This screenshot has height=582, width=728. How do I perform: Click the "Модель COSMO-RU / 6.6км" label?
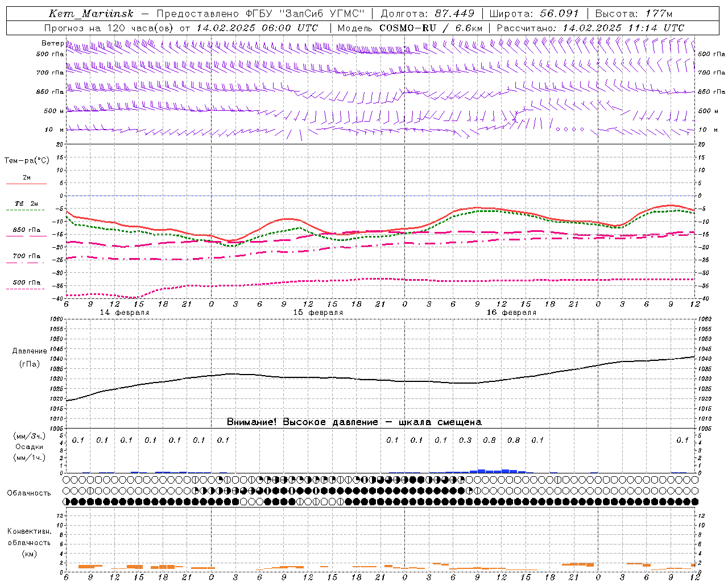tap(410, 28)
